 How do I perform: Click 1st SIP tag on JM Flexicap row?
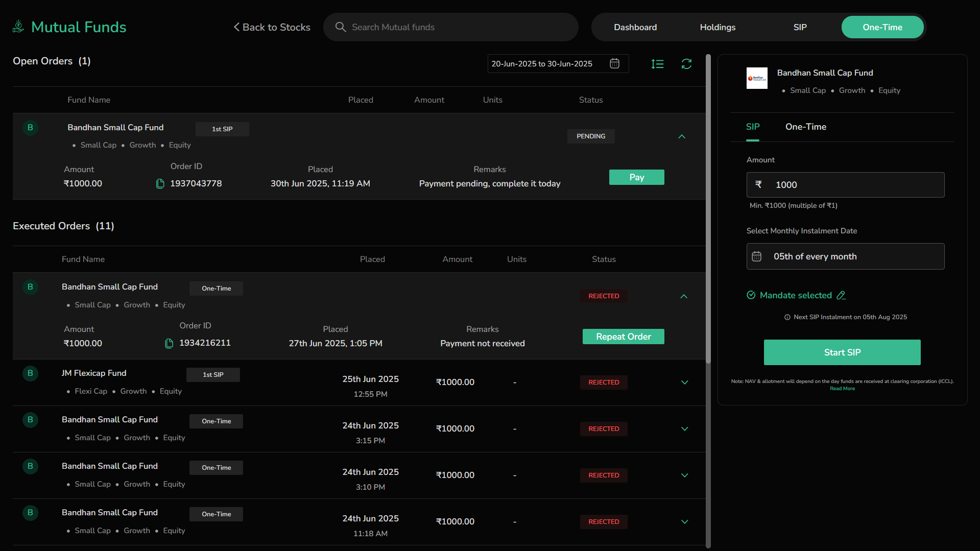(x=213, y=375)
